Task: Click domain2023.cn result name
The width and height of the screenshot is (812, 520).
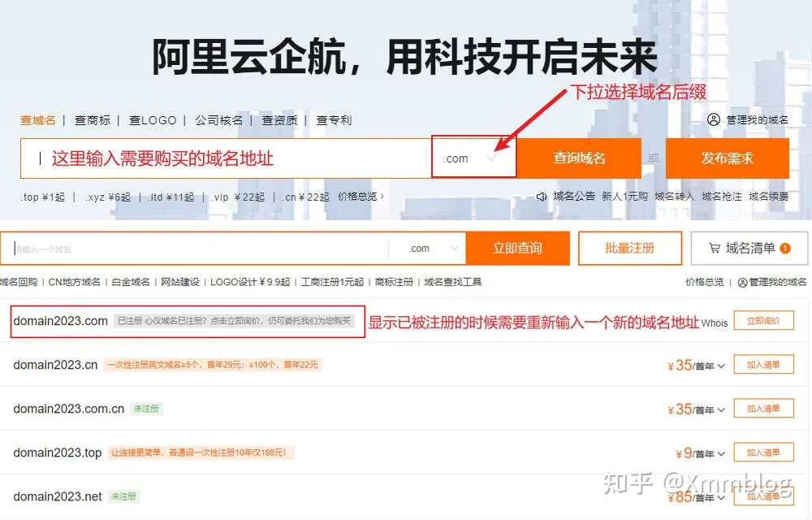Action: click(55, 365)
